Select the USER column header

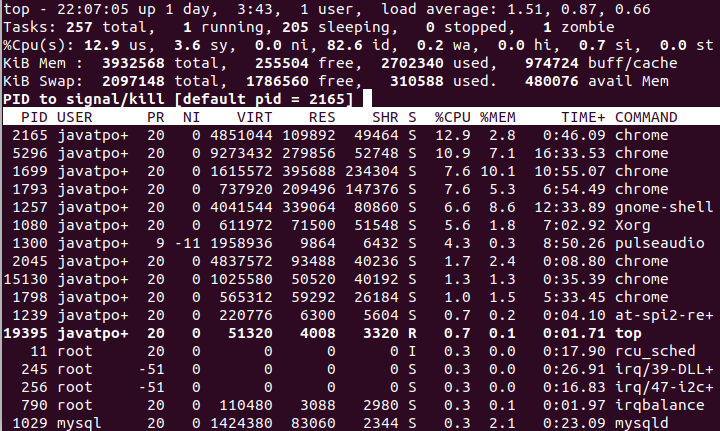(74, 118)
